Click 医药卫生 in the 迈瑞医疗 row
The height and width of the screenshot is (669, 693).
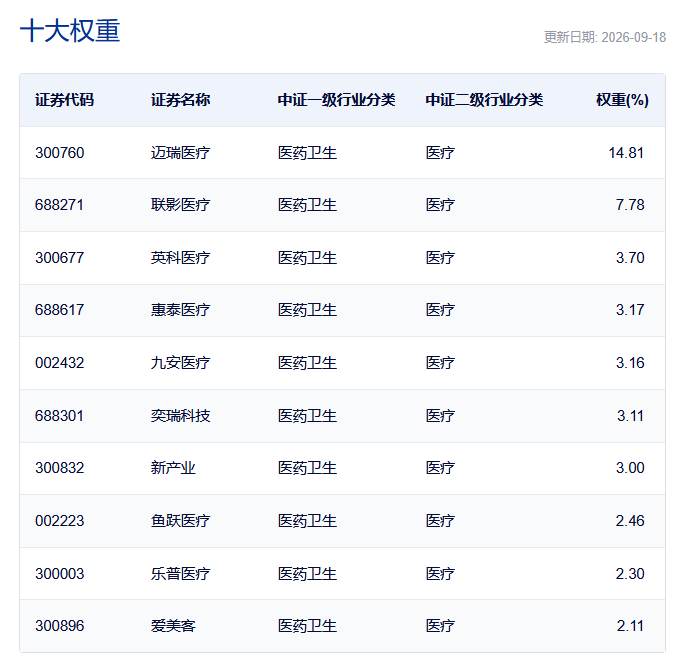point(307,153)
